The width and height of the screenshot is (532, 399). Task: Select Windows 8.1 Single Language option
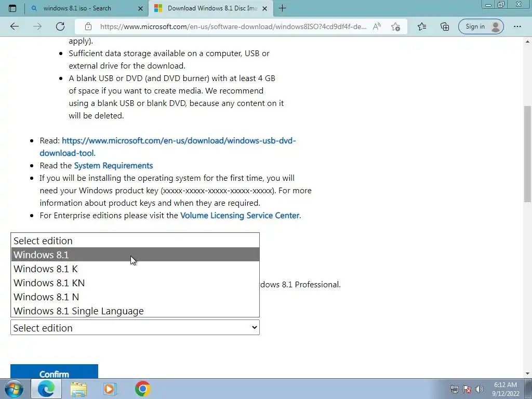click(135, 311)
